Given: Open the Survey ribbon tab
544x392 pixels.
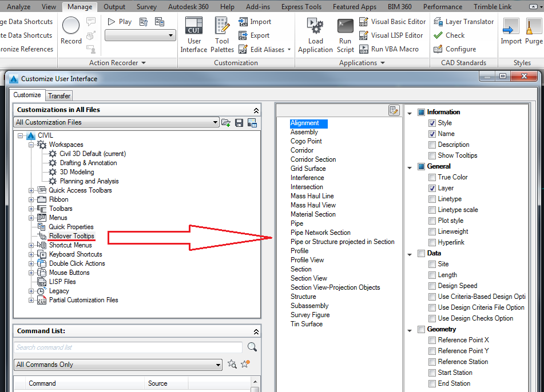Looking at the screenshot, I should click(x=146, y=7).
